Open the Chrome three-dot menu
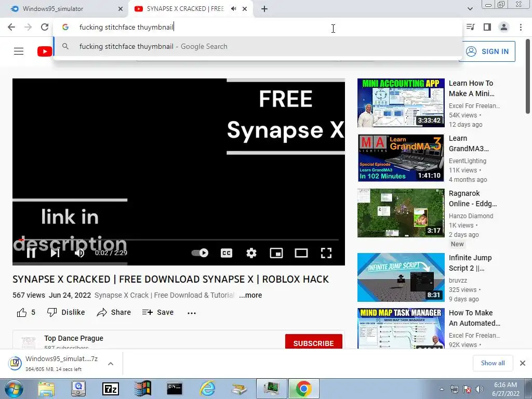The image size is (532, 399). click(521, 27)
